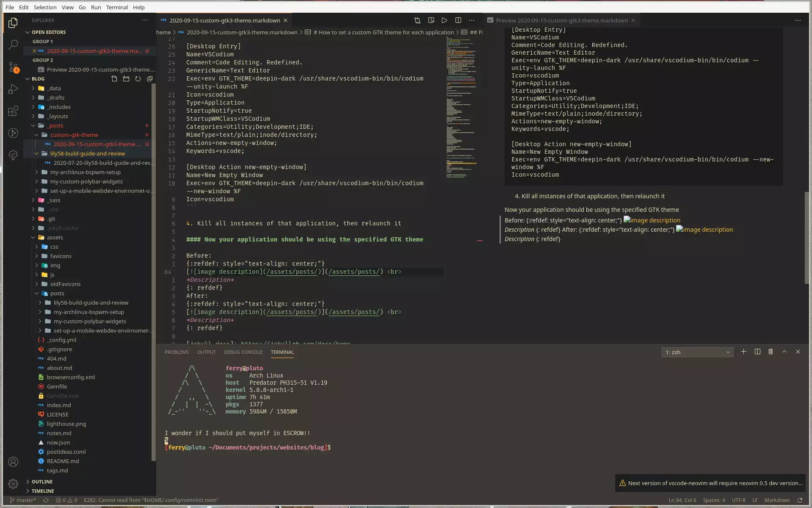Split the terminal panel

[x=757, y=352]
